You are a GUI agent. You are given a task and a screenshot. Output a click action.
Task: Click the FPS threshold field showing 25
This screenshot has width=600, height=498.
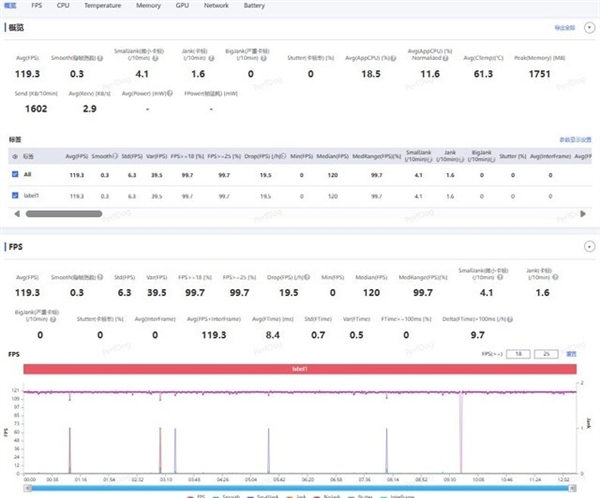tap(547, 353)
